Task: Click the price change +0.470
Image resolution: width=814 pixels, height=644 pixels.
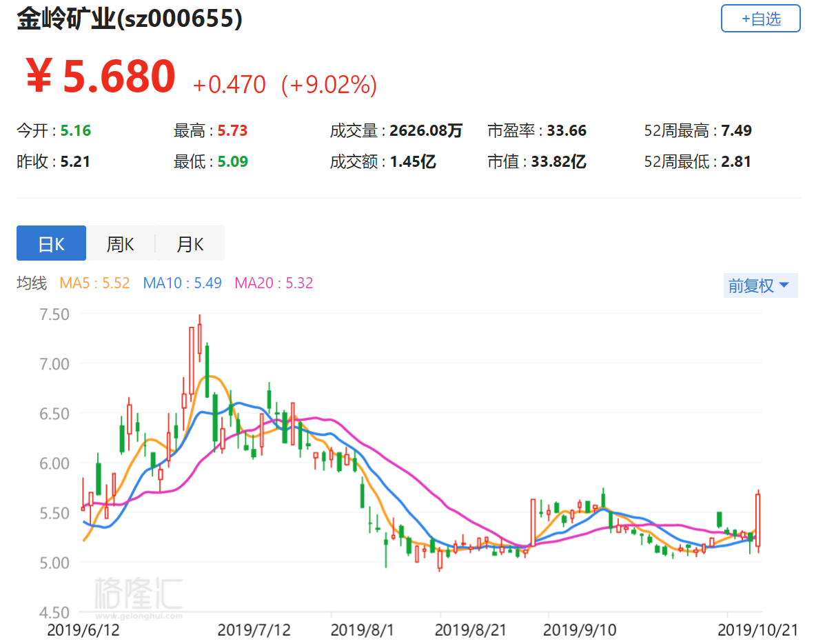Action: (229, 85)
